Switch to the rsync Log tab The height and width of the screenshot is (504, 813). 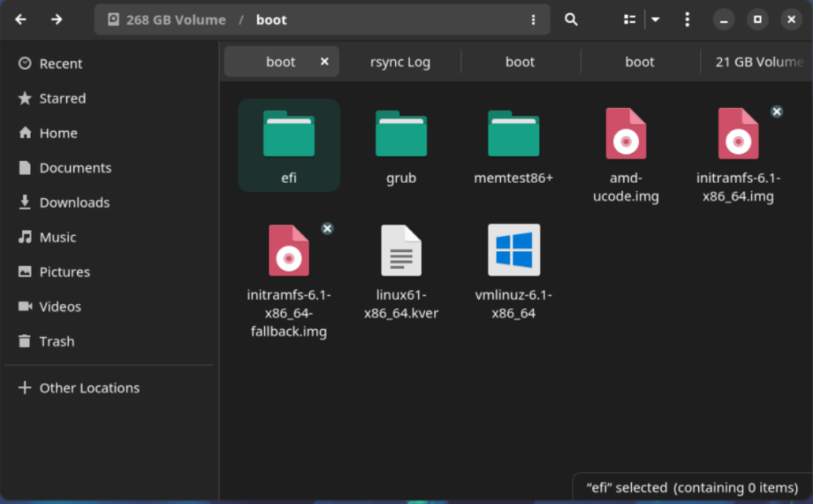click(400, 63)
